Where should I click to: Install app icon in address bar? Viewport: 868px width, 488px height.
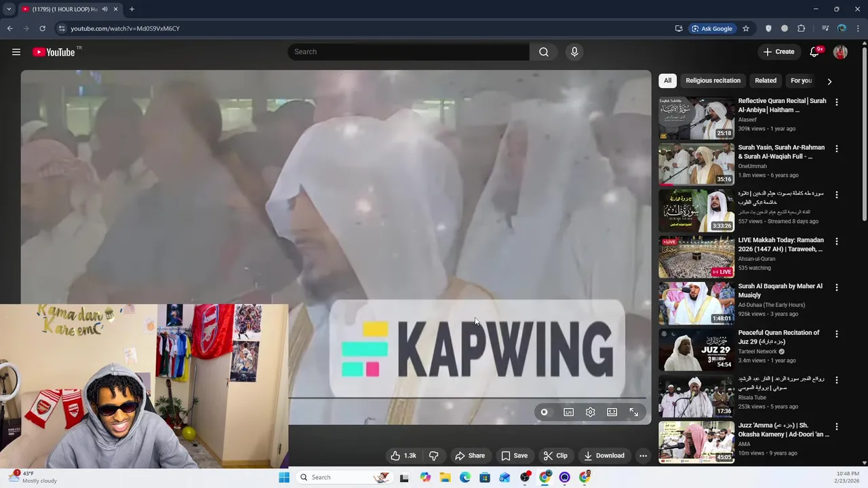coord(679,28)
